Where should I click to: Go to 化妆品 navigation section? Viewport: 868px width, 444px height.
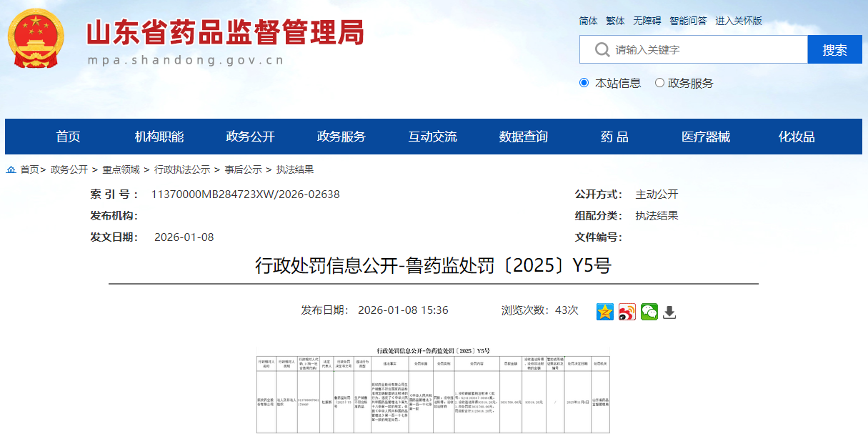point(796,137)
